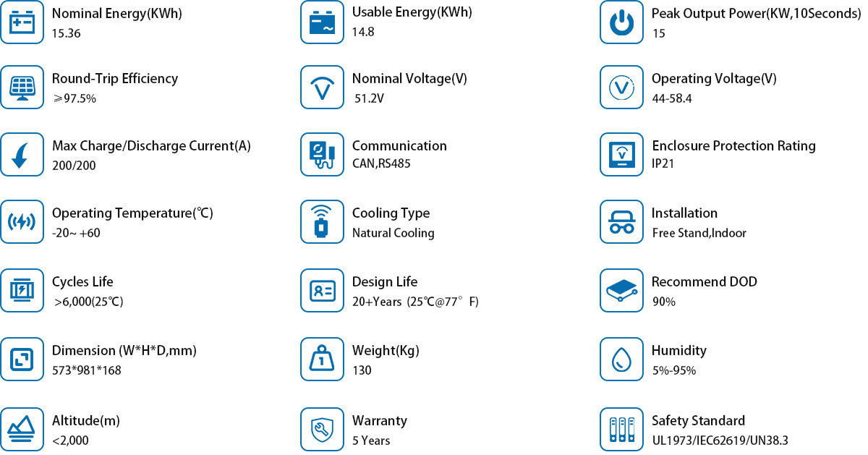Click the Altitude mountain icon
The height and width of the screenshot is (455, 868).
point(22,430)
